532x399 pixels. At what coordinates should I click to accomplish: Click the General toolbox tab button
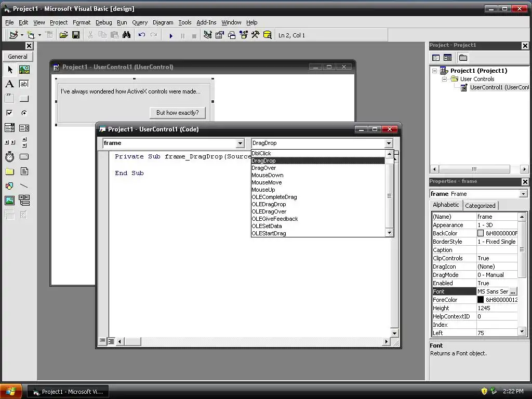(18, 57)
